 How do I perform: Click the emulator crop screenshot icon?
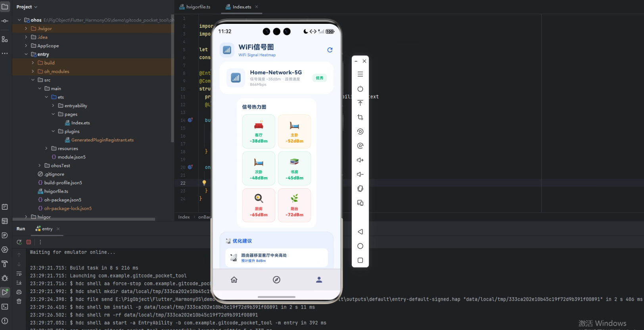tap(360, 117)
